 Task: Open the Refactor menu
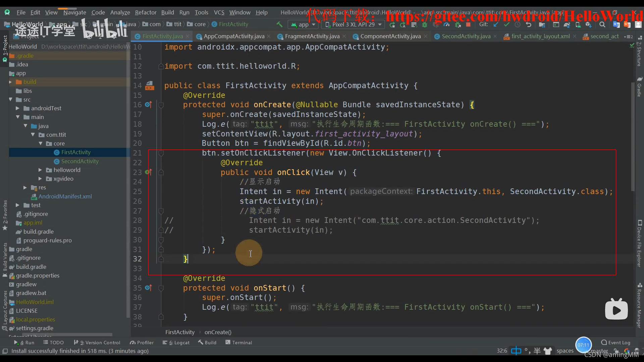coord(146,12)
